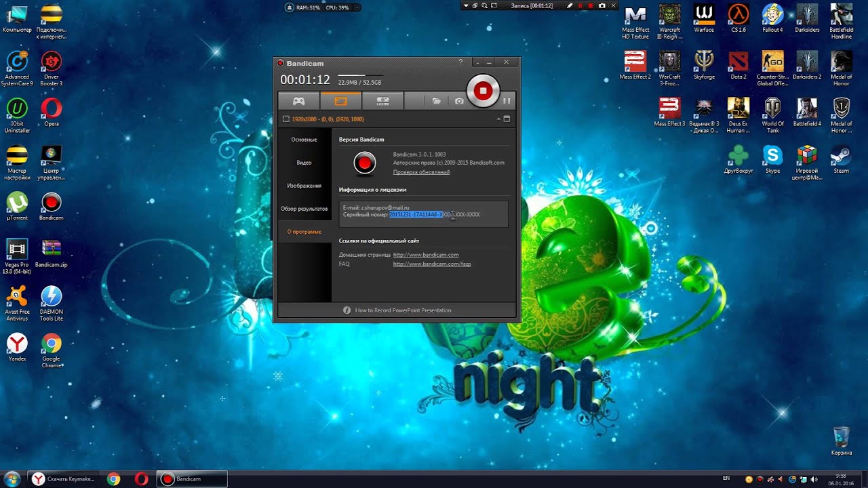Launch Yandex browser desktop shortcut
Viewport: 868px width, 488px height.
click(17, 348)
